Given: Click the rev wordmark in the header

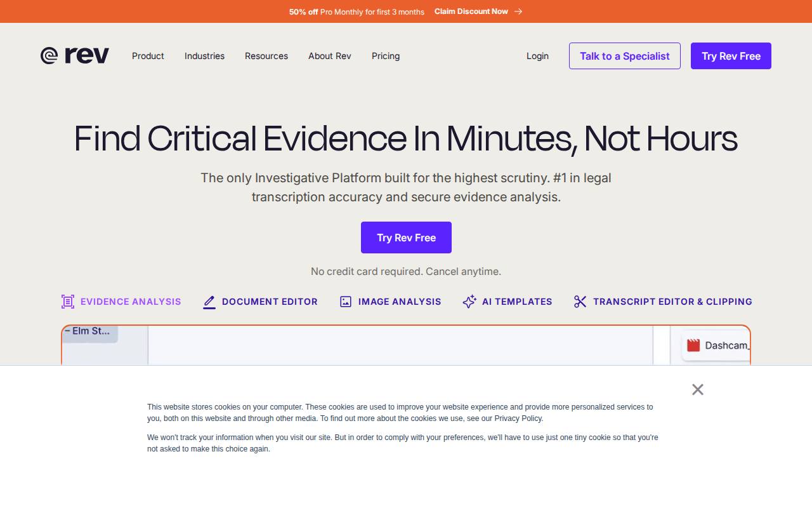Looking at the screenshot, I should 87,56.
